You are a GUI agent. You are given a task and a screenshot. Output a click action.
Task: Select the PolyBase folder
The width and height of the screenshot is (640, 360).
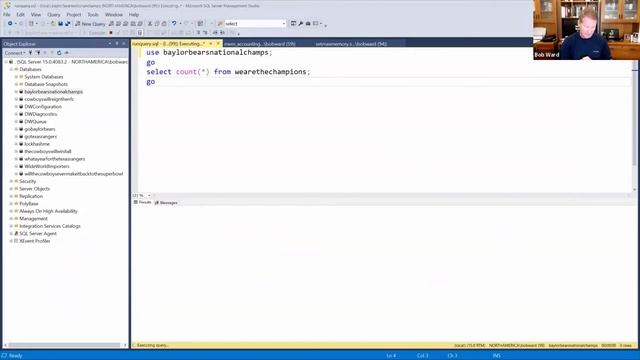pyautogui.click(x=29, y=203)
